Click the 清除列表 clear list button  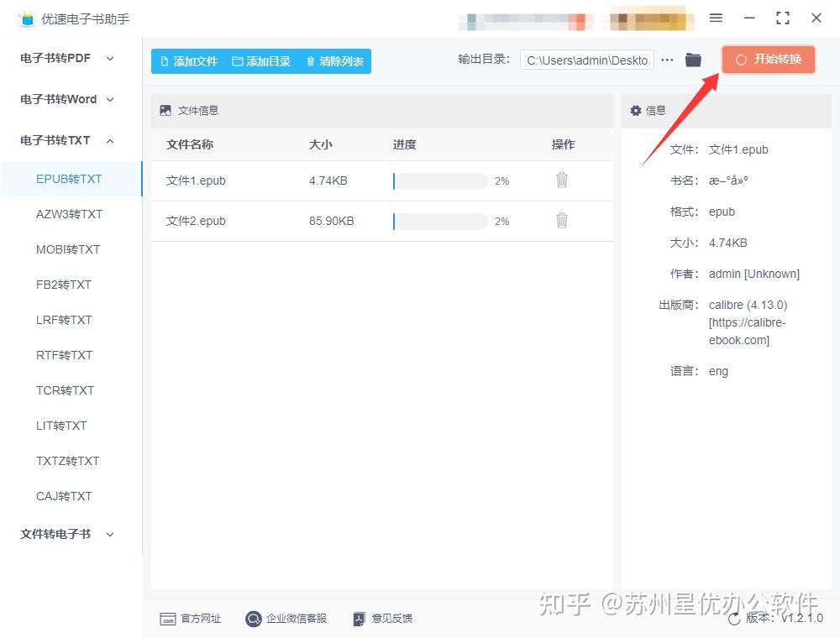pos(335,61)
